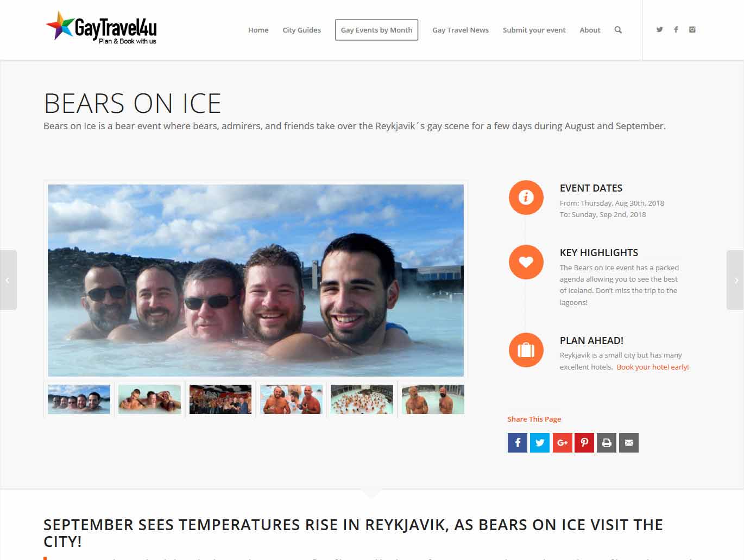The width and height of the screenshot is (744, 560).
Task: Go to next post via right arrow
Action: pos(735,280)
